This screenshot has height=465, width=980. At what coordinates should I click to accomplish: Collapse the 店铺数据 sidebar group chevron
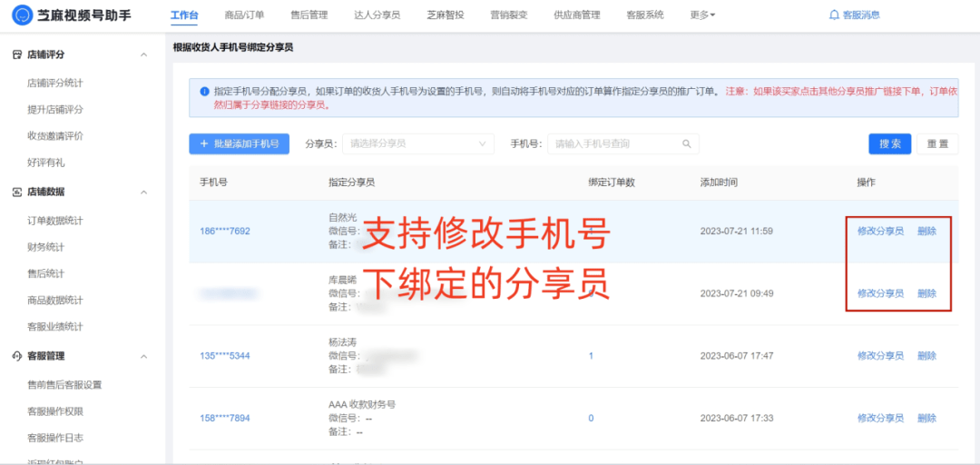coord(143,193)
